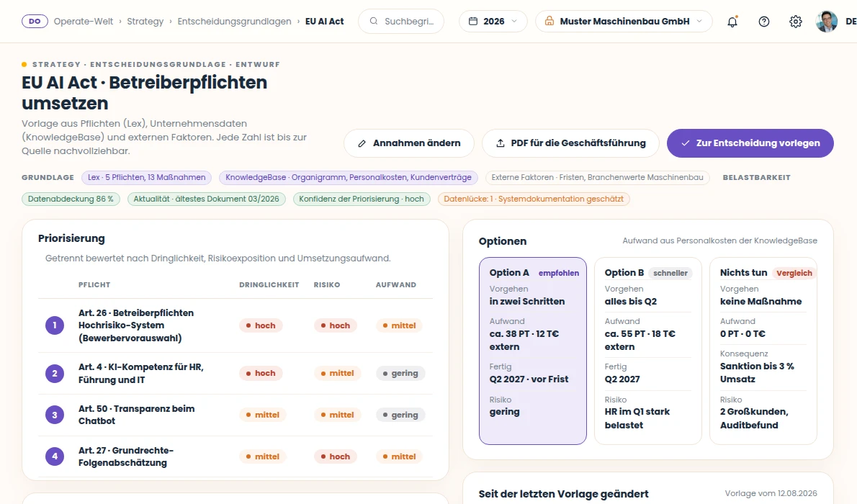This screenshot has height=504, width=857.
Task: Click the Suchbegriff search field
Action: pyautogui.click(x=400, y=22)
